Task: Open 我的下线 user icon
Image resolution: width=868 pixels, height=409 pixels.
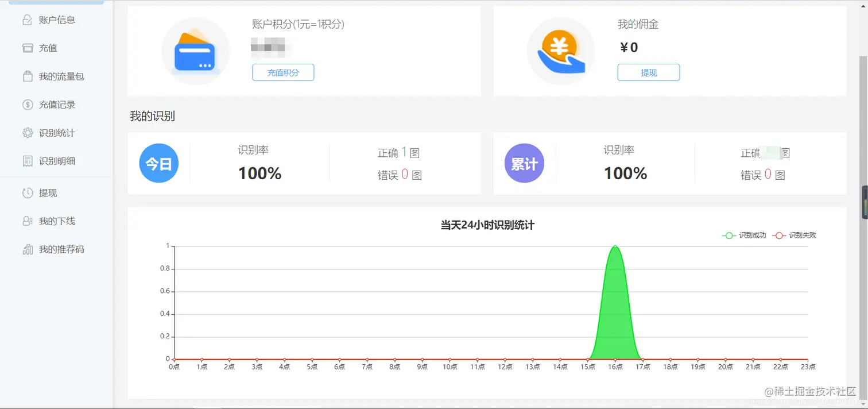Action: click(x=27, y=221)
